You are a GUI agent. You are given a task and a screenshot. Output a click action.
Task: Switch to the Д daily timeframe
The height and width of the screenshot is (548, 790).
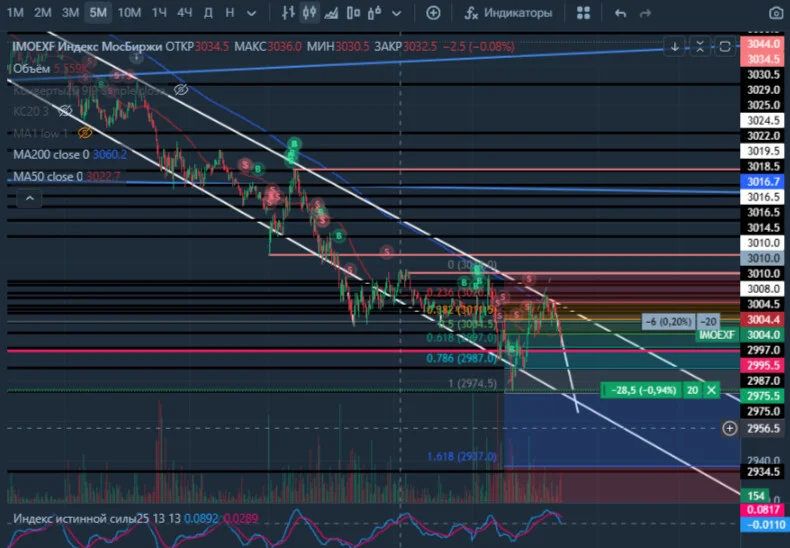coord(209,13)
